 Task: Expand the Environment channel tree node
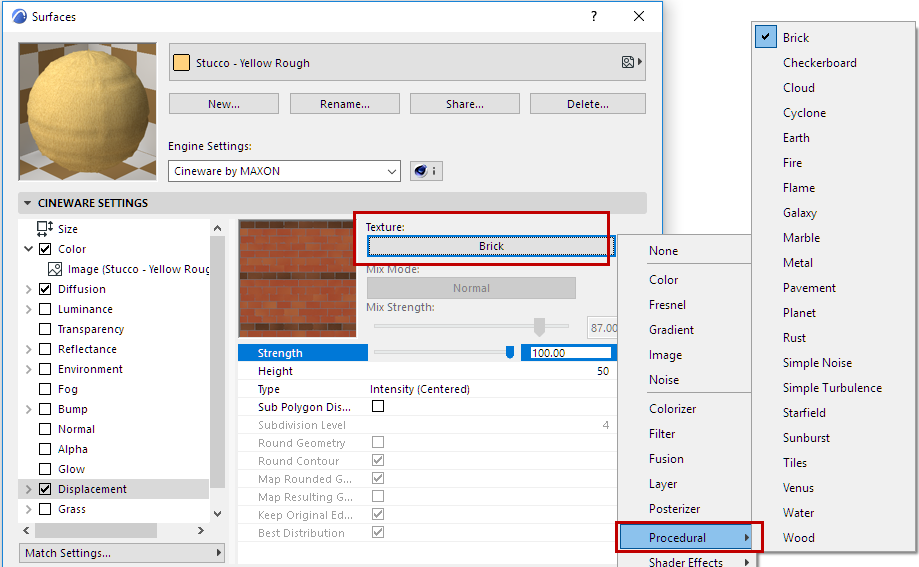(x=28, y=369)
